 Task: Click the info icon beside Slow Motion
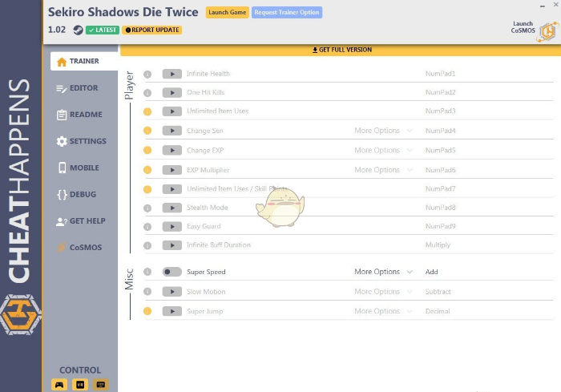[x=147, y=292]
